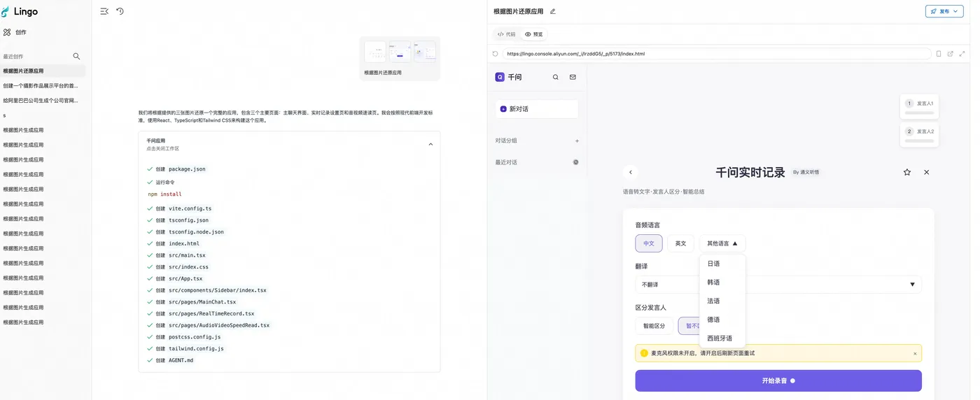Switch to the 预览 tab
This screenshot has height=400, width=980.
click(x=534, y=34)
